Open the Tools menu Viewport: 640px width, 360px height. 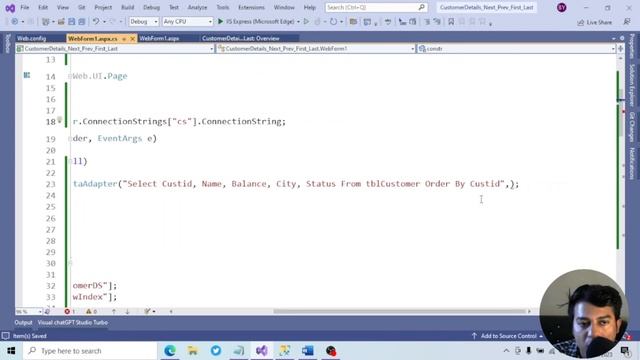point(222,7)
